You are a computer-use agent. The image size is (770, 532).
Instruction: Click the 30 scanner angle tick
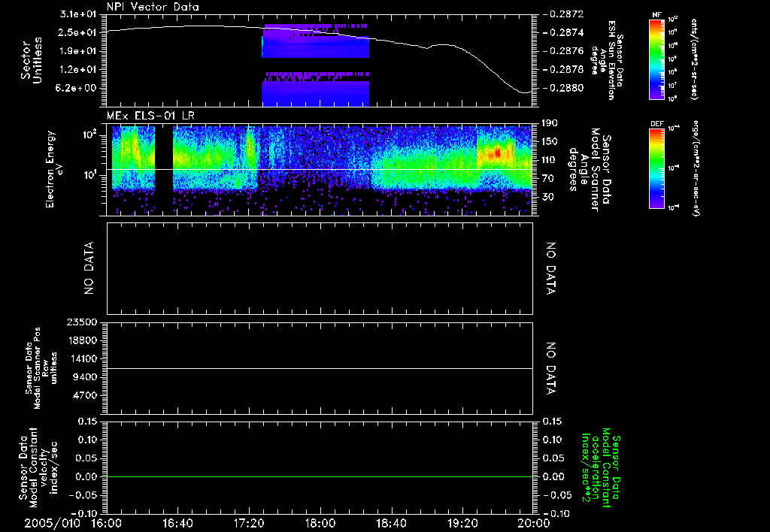(547, 197)
